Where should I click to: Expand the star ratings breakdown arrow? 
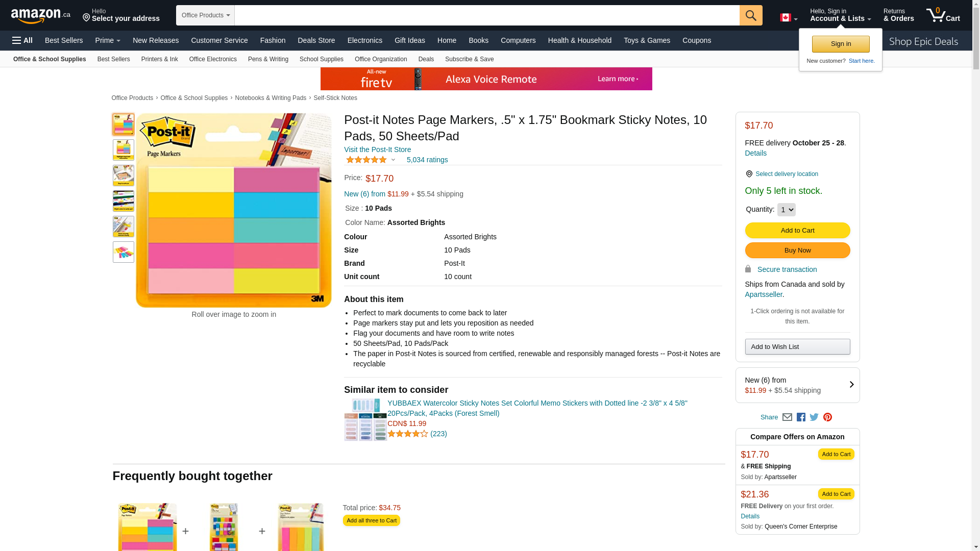click(x=393, y=160)
